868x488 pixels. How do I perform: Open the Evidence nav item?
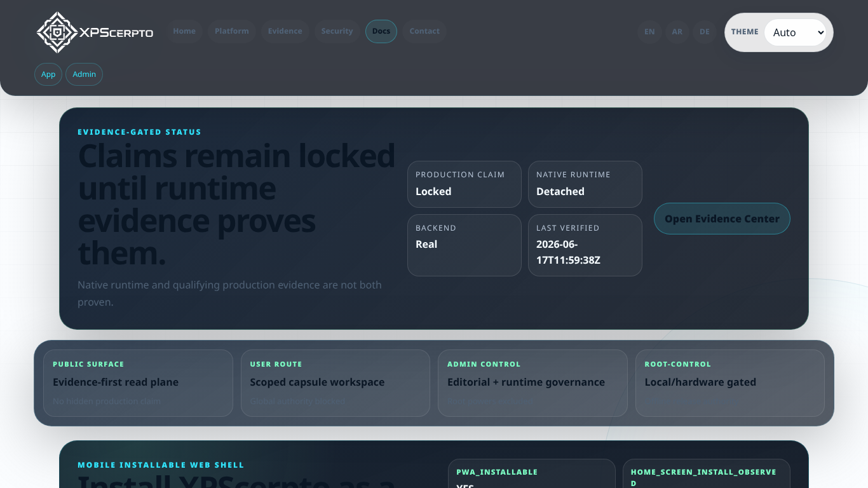pyautogui.click(x=285, y=31)
